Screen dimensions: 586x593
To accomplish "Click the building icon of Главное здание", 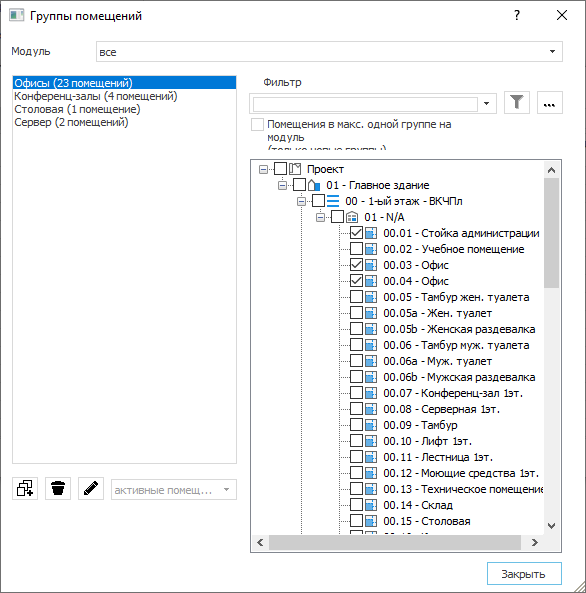I will 314,185.
